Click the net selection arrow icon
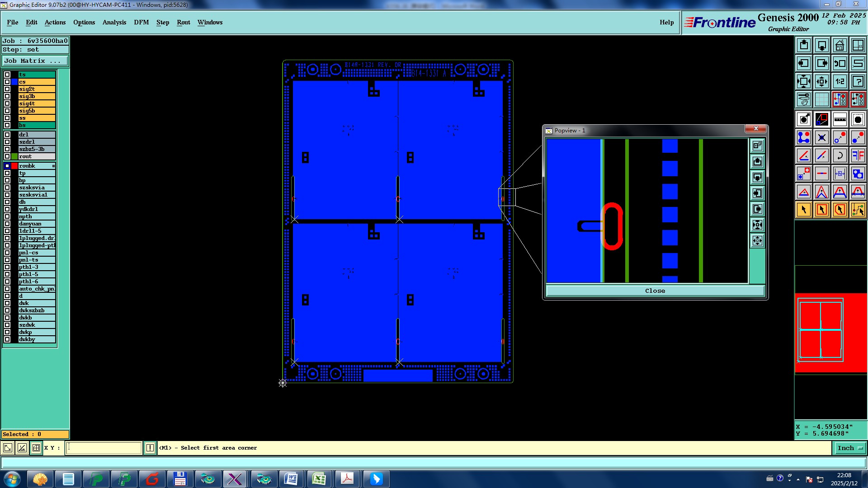Viewport: 868px width, 488px height. coord(858,210)
